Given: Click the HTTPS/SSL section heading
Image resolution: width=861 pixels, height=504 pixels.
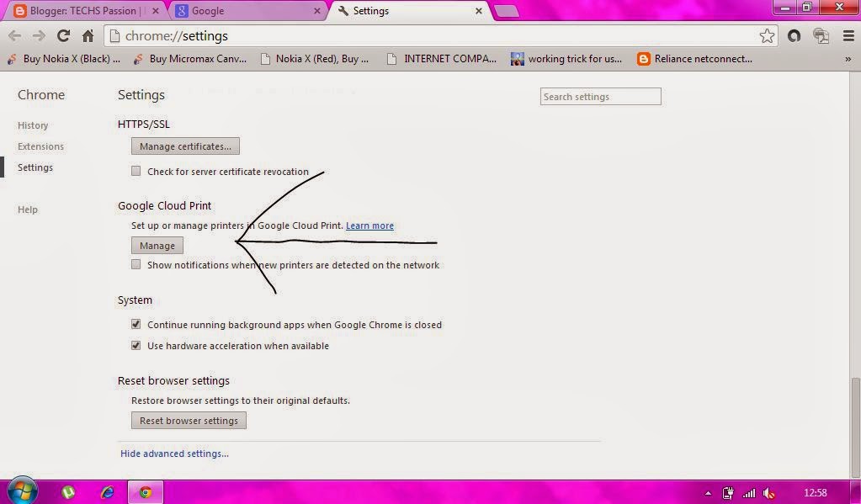Looking at the screenshot, I should pyautogui.click(x=144, y=124).
